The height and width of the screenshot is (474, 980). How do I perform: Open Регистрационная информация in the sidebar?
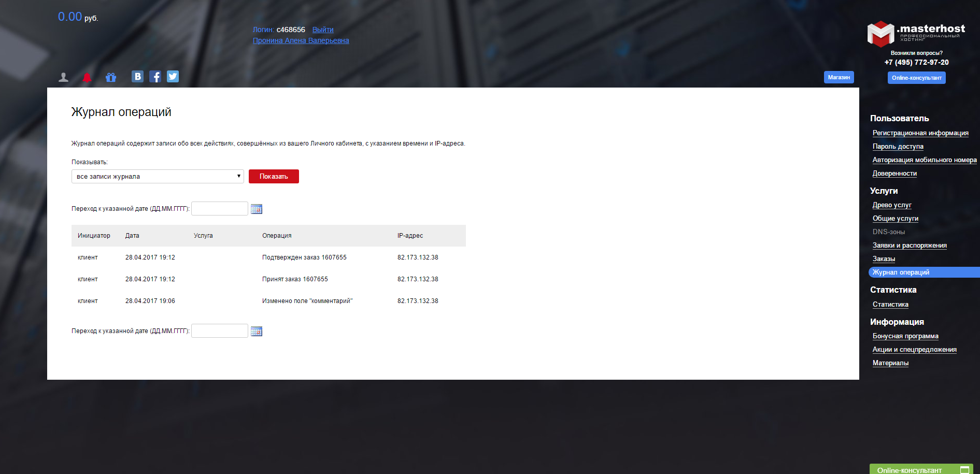920,133
